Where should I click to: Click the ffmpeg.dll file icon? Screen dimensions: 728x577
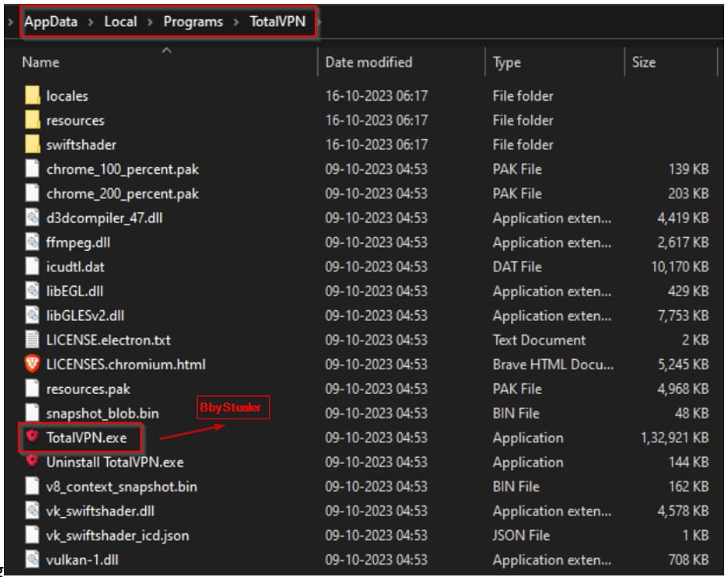32,242
